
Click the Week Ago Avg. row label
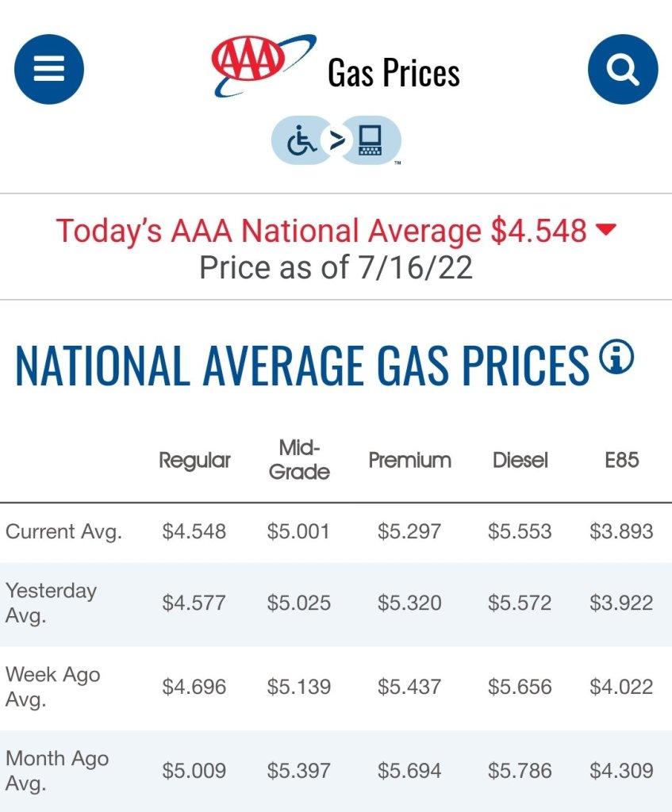click(x=52, y=687)
